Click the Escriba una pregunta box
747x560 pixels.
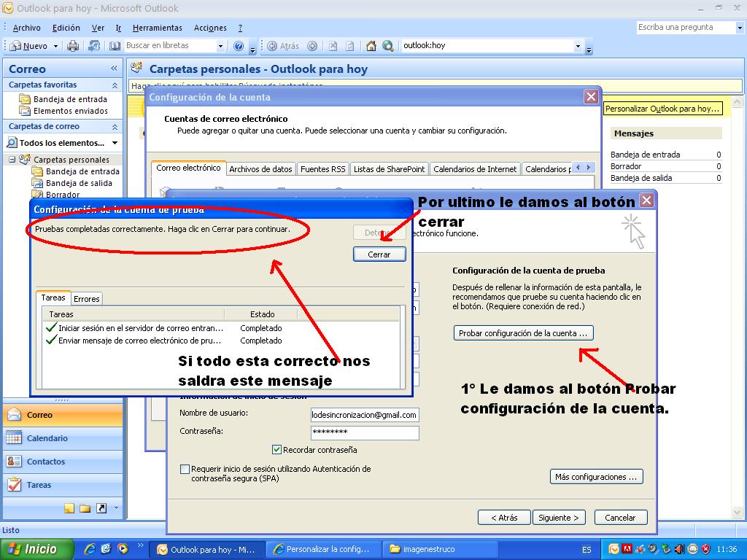tap(685, 28)
